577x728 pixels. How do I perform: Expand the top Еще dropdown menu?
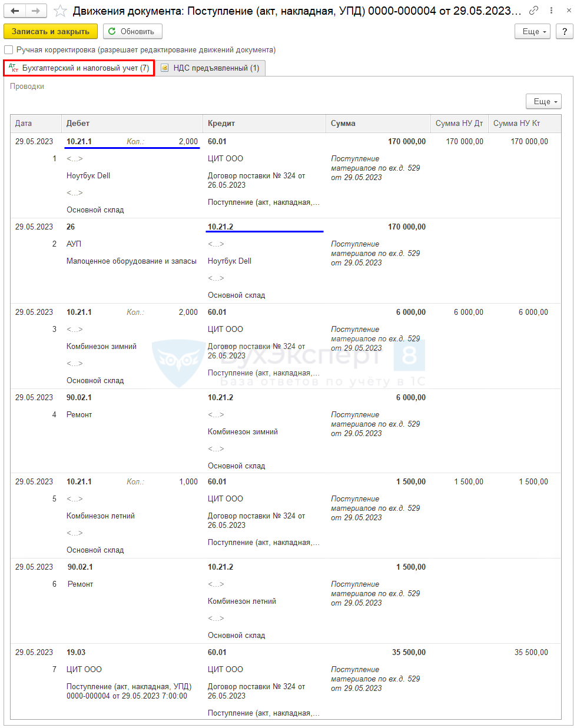coord(533,31)
